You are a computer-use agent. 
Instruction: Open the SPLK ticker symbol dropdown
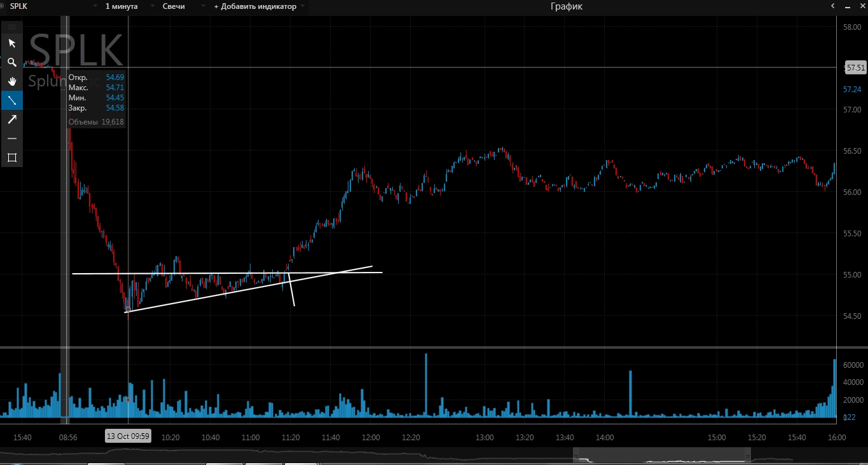[95, 6]
